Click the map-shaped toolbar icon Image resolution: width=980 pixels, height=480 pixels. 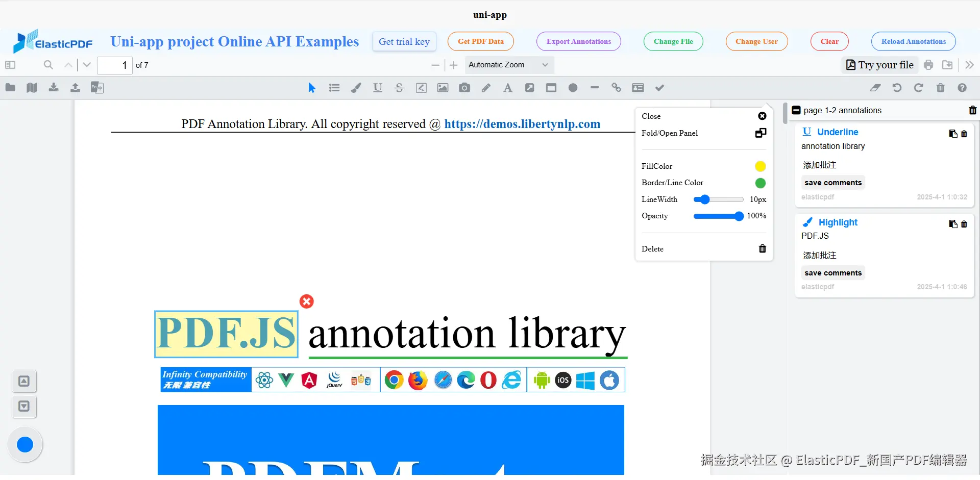pos(32,88)
